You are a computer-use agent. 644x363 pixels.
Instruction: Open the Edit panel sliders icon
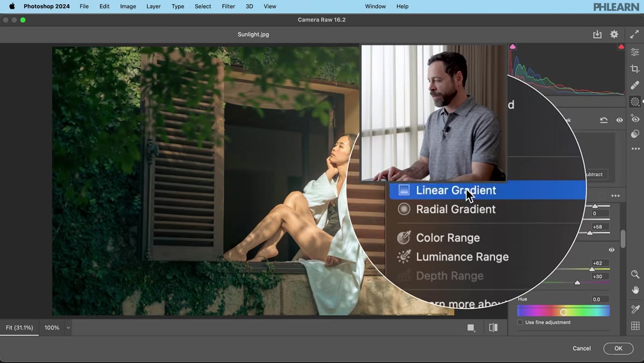[x=635, y=52]
